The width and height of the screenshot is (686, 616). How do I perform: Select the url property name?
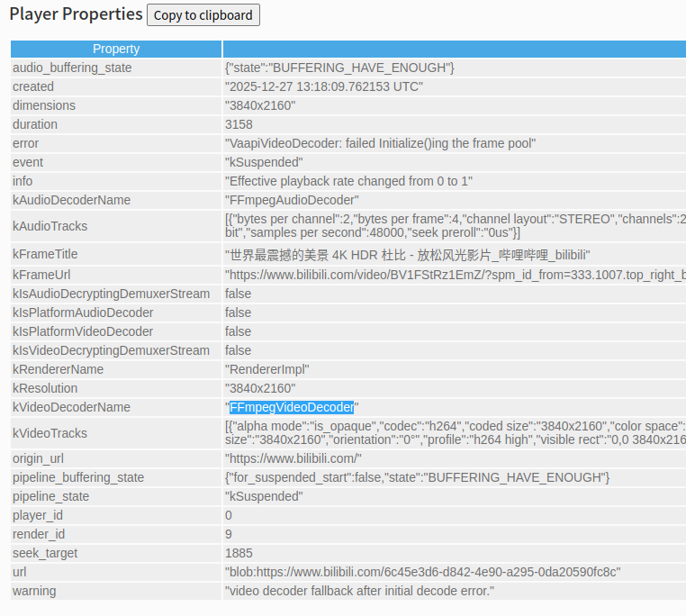19,572
